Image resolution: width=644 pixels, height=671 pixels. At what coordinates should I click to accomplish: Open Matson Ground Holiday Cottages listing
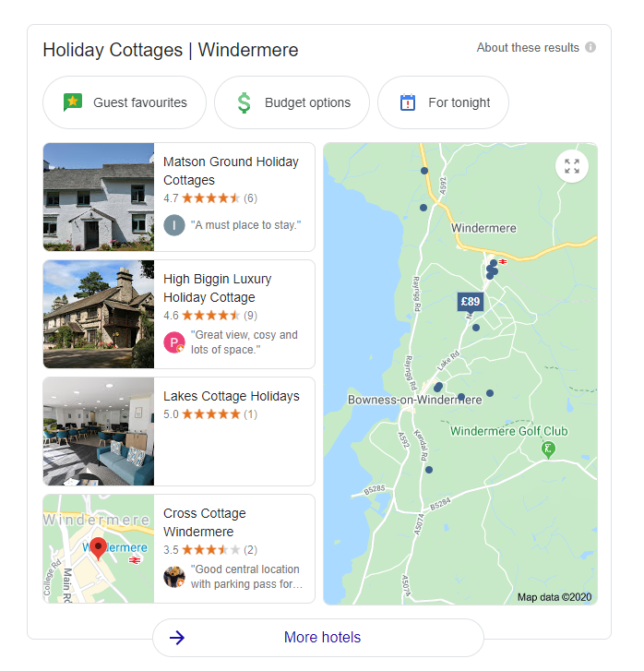(179, 197)
